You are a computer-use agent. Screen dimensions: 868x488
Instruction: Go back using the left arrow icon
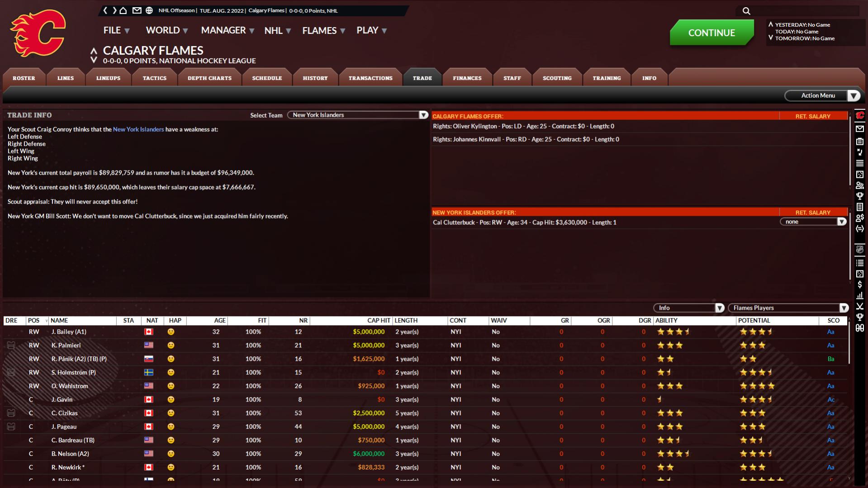pyautogui.click(x=105, y=10)
